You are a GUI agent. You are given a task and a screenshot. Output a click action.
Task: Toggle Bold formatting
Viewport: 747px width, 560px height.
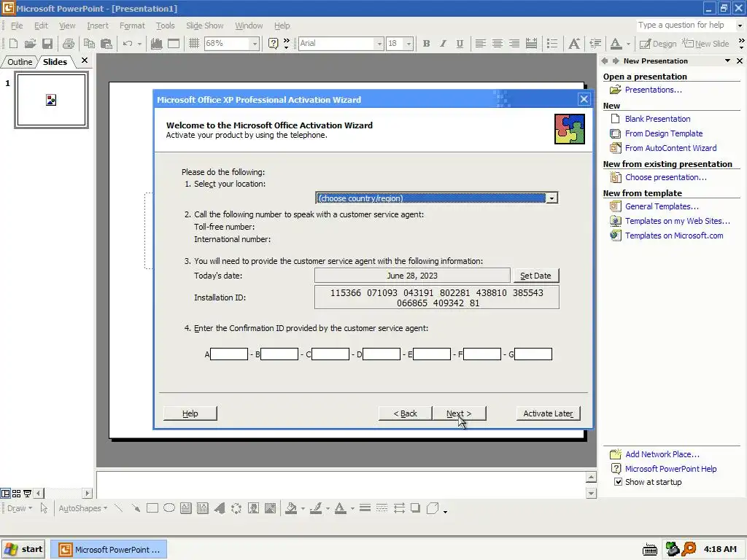click(426, 43)
